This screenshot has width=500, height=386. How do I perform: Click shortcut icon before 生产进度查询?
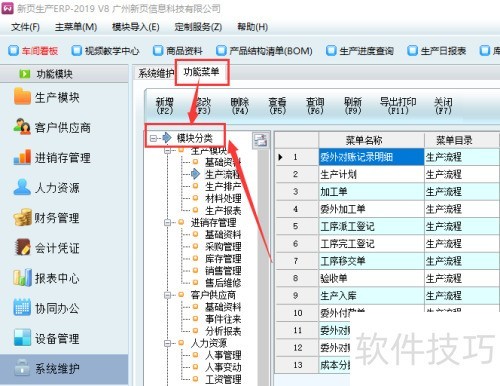click(331, 51)
